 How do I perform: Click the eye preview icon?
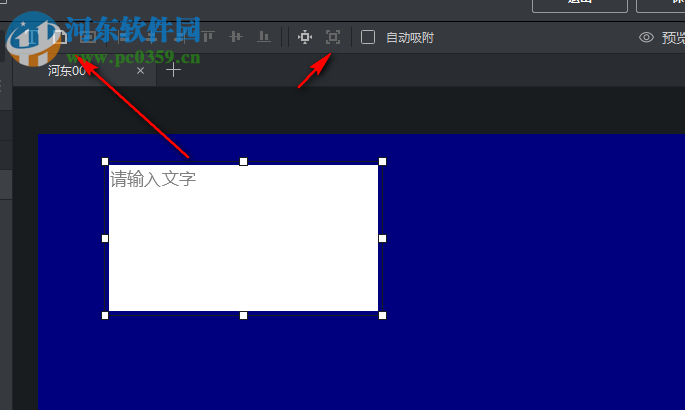[x=647, y=37]
